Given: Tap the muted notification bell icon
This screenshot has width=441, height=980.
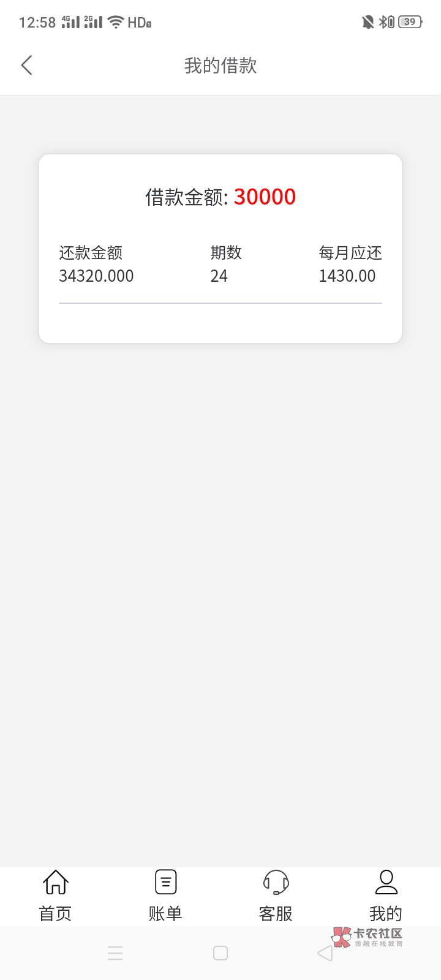Looking at the screenshot, I should click(x=367, y=23).
